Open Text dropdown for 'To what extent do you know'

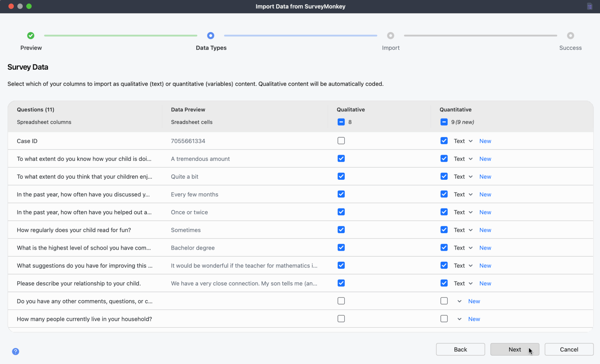tap(463, 159)
